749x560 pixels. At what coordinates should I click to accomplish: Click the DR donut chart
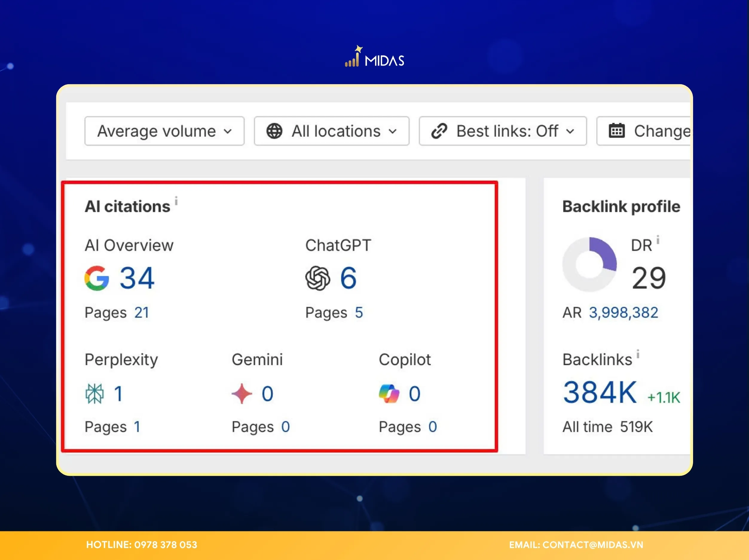point(589,264)
